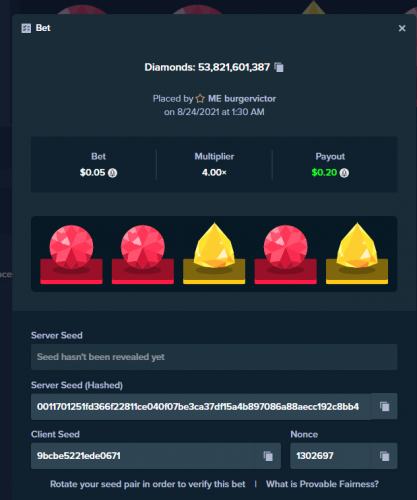Screen dimensions: 417x500
Task: Copy the nonce value
Action: [x=384, y=456]
